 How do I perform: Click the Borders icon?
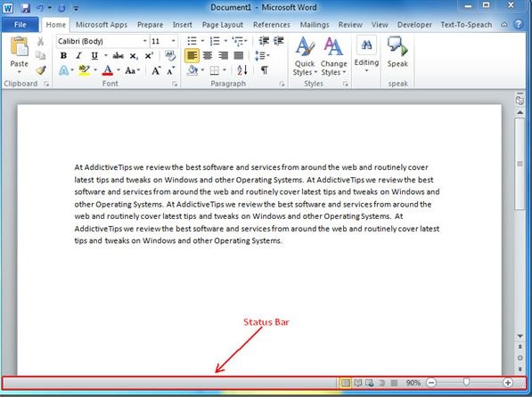pyautogui.click(x=215, y=70)
